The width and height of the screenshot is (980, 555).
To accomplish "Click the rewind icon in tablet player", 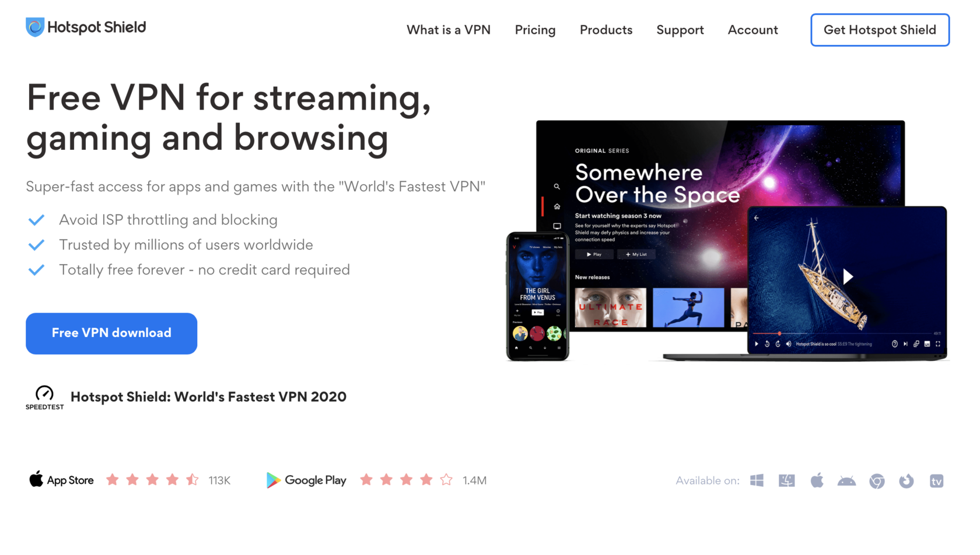I will click(767, 344).
